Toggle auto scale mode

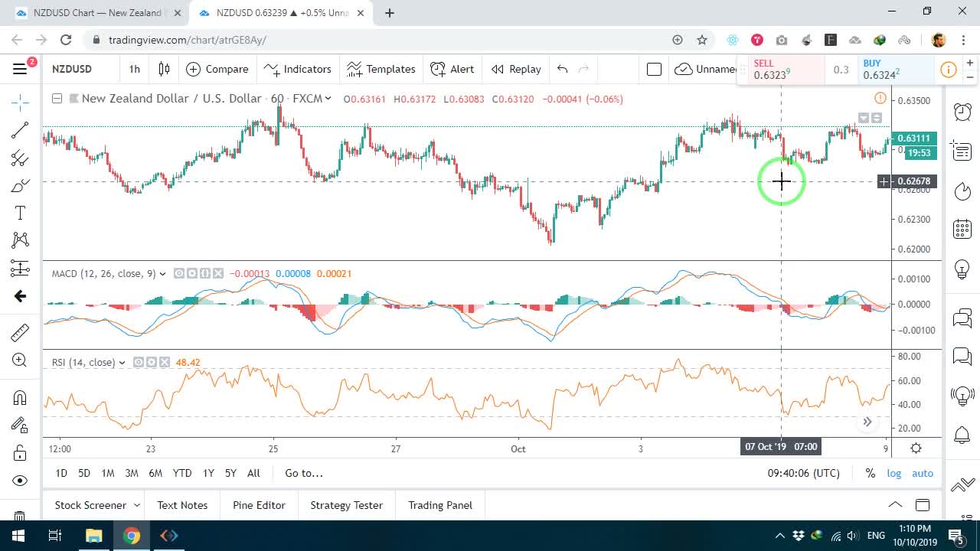point(923,473)
